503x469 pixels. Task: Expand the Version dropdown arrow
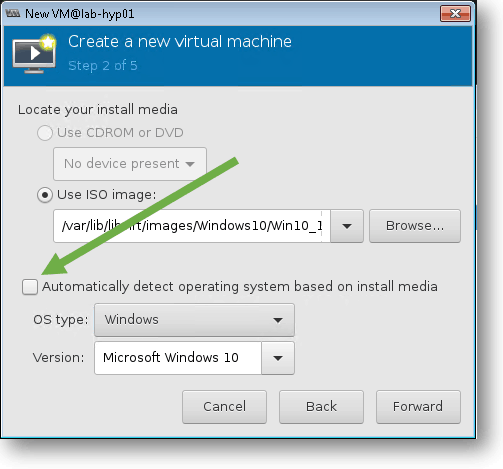click(x=278, y=358)
